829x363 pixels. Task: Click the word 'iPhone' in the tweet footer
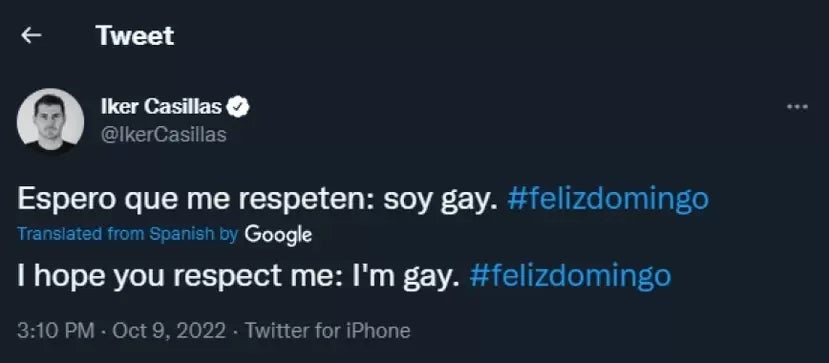pos(377,331)
